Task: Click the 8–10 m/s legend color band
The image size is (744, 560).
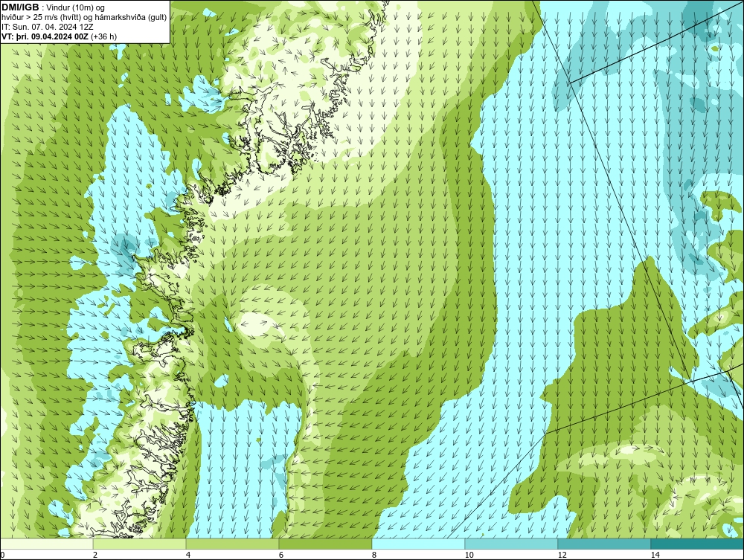Action: click(x=418, y=544)
